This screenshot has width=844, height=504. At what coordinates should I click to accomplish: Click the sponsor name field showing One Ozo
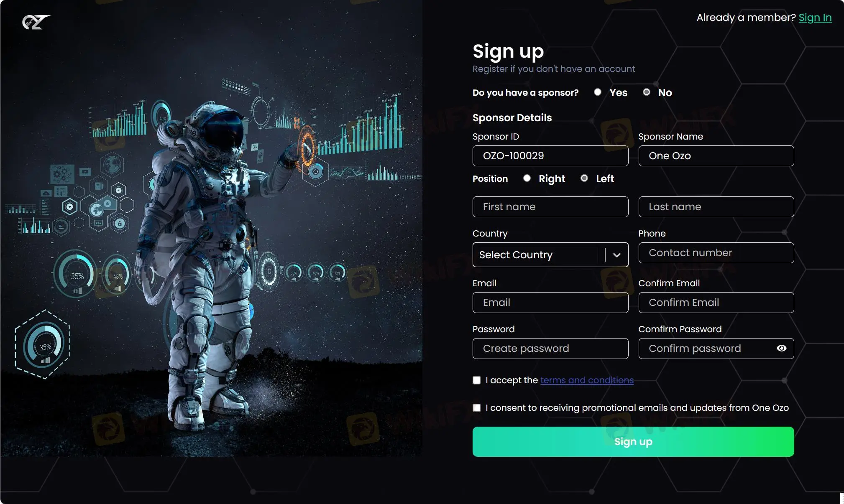716,155
